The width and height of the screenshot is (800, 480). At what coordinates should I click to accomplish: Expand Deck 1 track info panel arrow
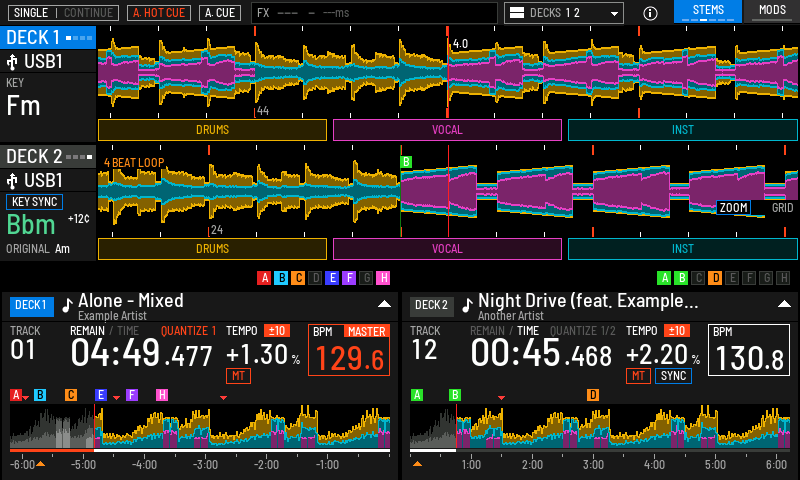(x=384, y=304)
